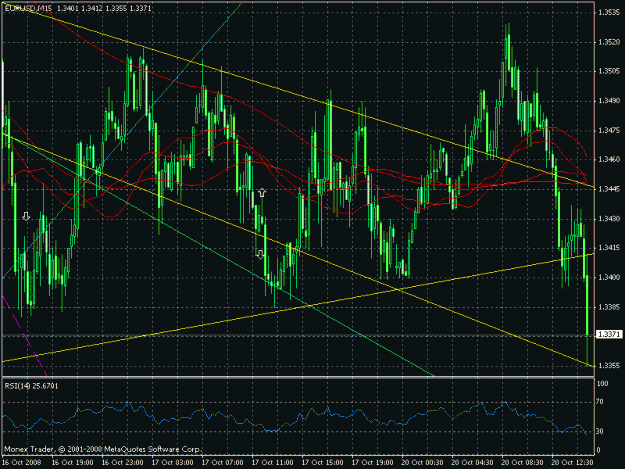Viewport: 625px width, 469px height.
Task: Click the 17 Oct 11:00 time label
Action: tap(273, 462)
